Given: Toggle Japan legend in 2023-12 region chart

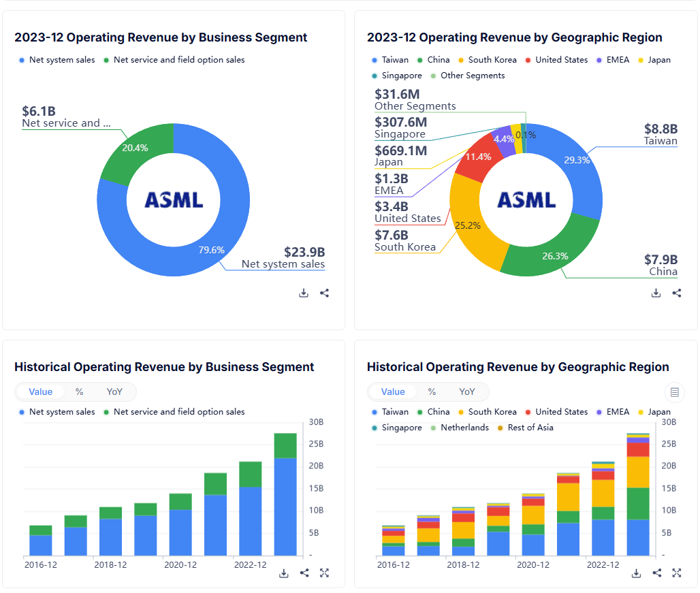Looking at the screenshot, I should [654, 60].
